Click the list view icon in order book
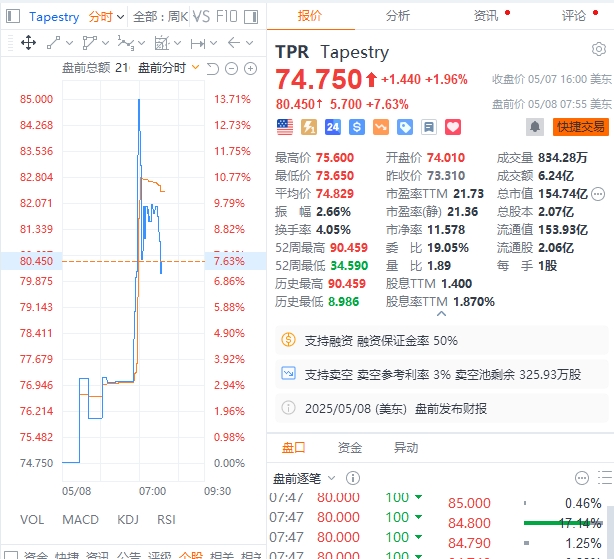The width and height of the screenshot is (614, 559). click(x=605, y=478)
